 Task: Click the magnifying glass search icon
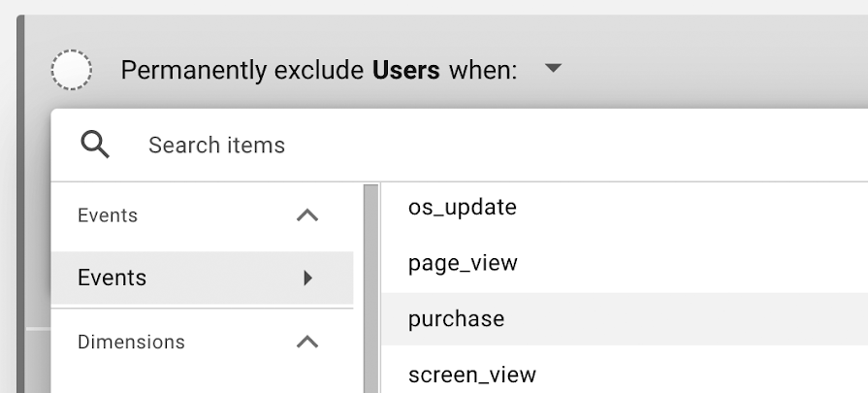point(95,145)
